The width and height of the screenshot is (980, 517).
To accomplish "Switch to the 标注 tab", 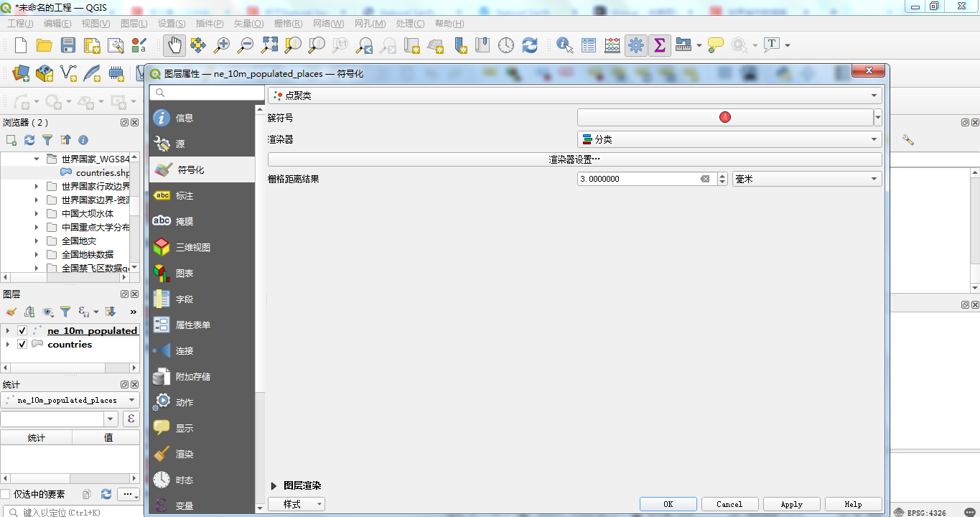I will tap(202, 195).
